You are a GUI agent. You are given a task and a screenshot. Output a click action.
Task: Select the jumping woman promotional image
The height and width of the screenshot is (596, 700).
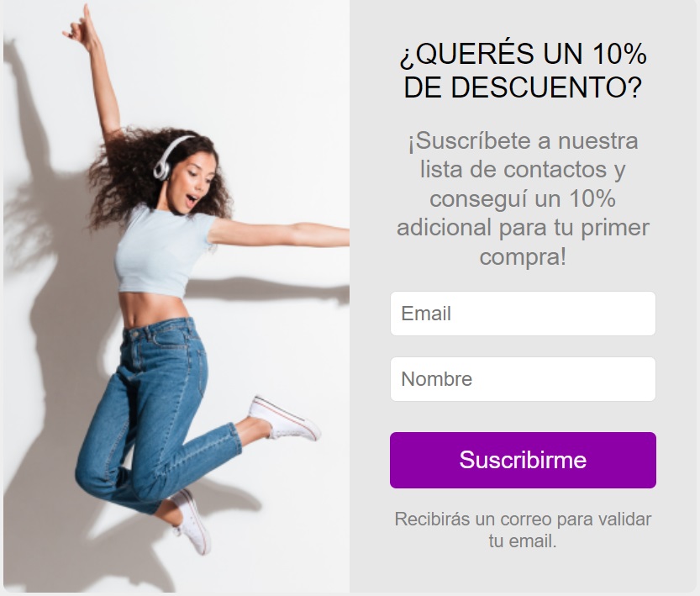click(x=176, y=297)
